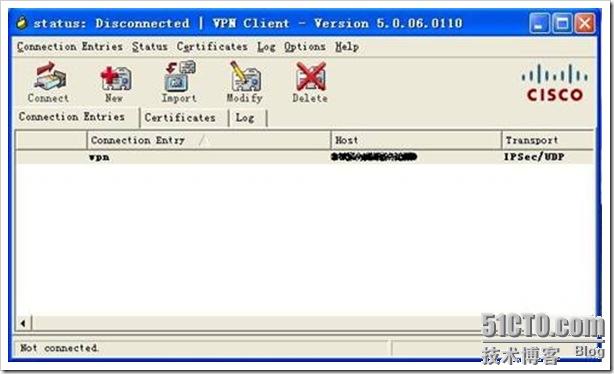Open the Connection Entries menu
This screenshot has width=614, height=374.
(x=70, y=47)
